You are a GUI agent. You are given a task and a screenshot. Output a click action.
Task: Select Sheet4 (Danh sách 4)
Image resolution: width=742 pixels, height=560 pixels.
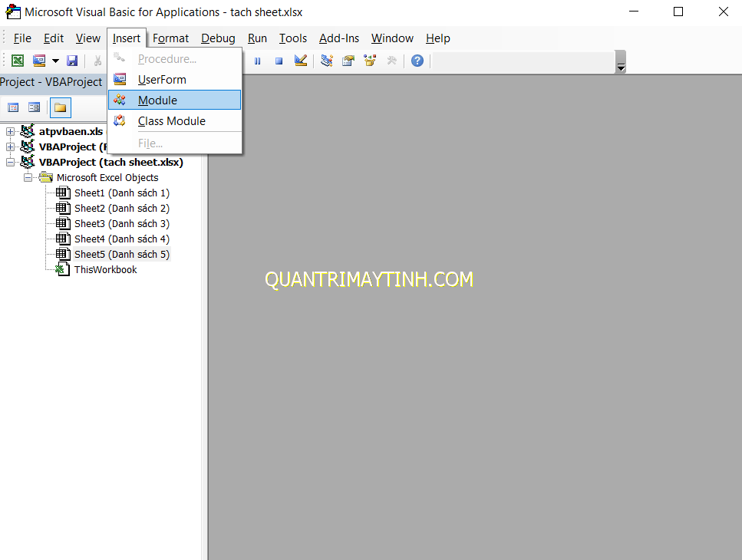tap(121, 239)
